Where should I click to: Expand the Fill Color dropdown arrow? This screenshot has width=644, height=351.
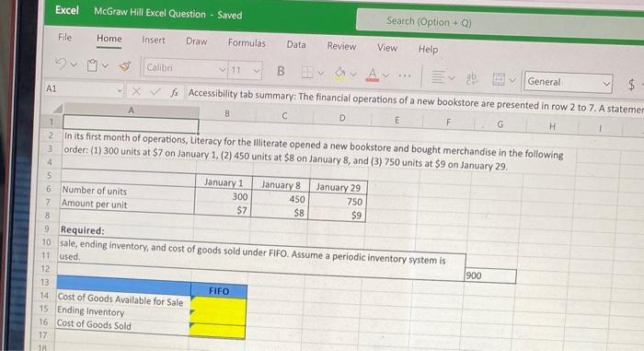tap(353, 75)
